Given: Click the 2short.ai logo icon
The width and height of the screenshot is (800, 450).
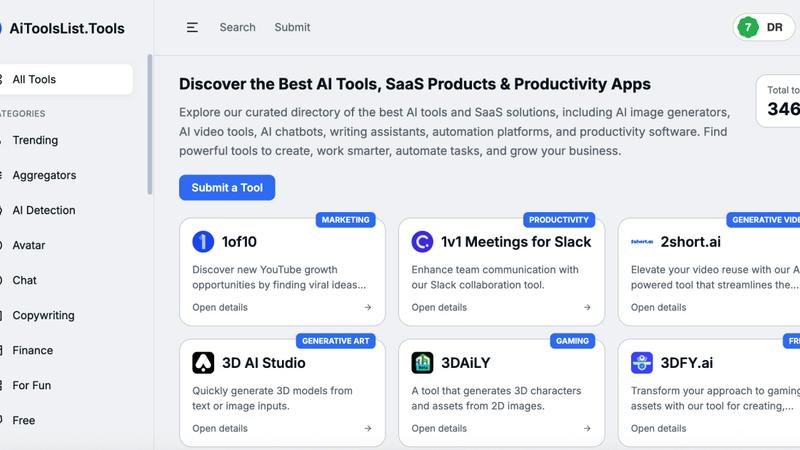Looking at the screenshot, I should (642, 241).
